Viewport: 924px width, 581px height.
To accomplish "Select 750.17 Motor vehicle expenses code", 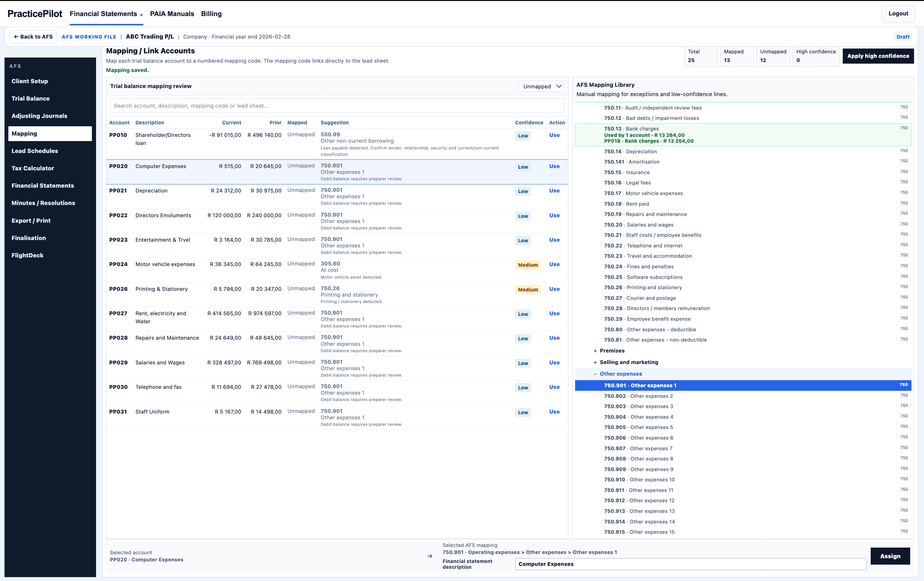I will click(x=743, y=193).
